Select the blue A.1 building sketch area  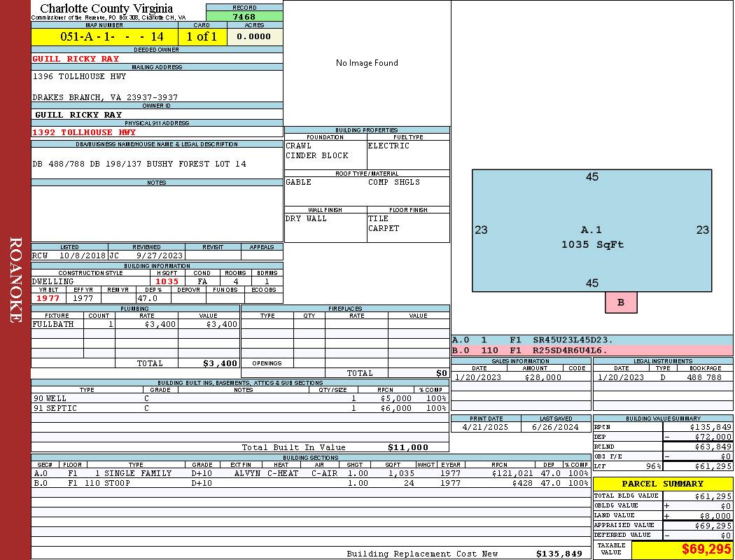click(591, 230)
